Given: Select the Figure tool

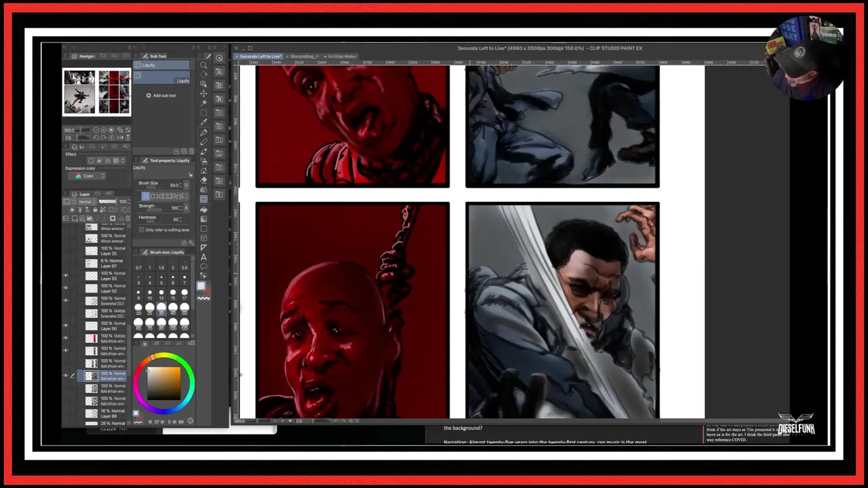Looking at the screenshot, I should click(203, 228).
